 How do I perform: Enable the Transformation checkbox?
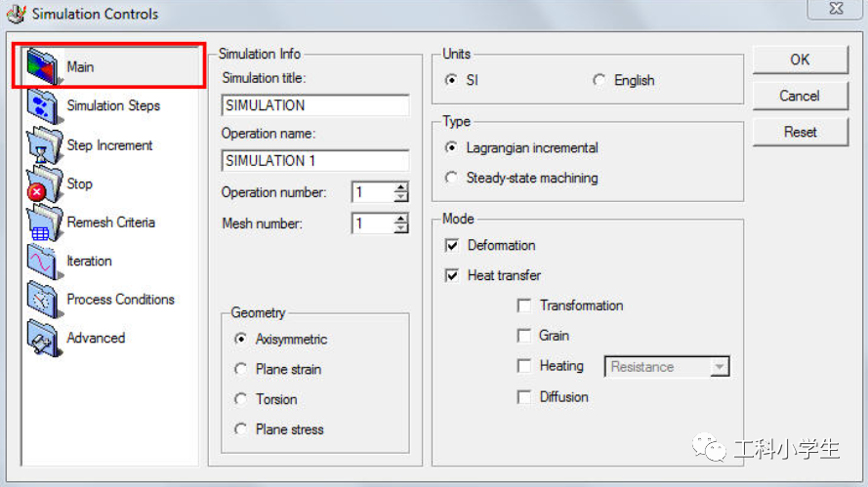523,305
